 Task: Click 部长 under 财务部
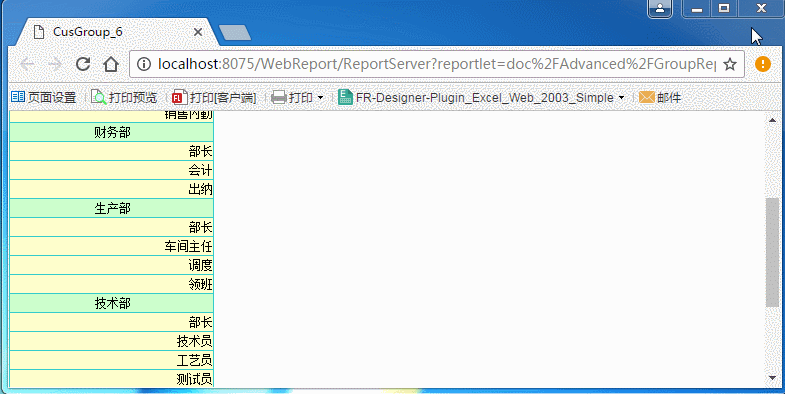[112, 151]
